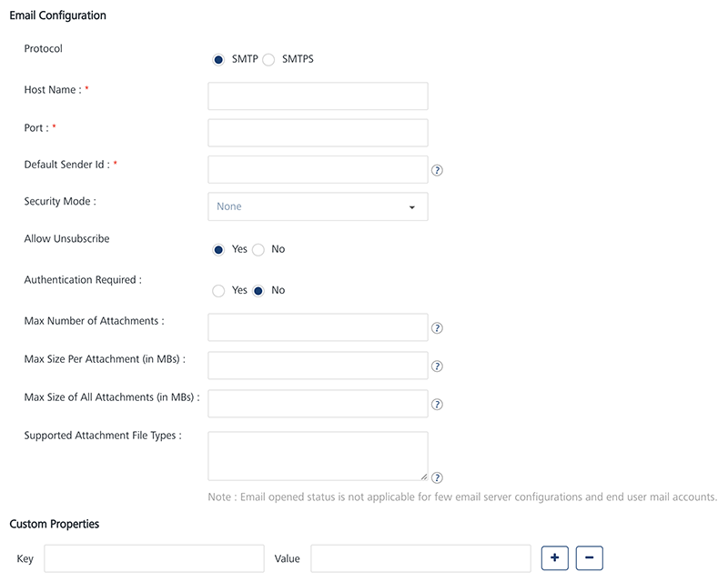
Task: Click the custom property Value field
Action: click(x=420, y=558)
